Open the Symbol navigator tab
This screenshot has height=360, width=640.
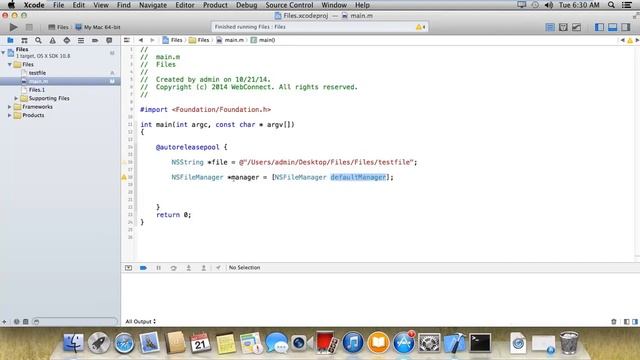tap(24, 40)
